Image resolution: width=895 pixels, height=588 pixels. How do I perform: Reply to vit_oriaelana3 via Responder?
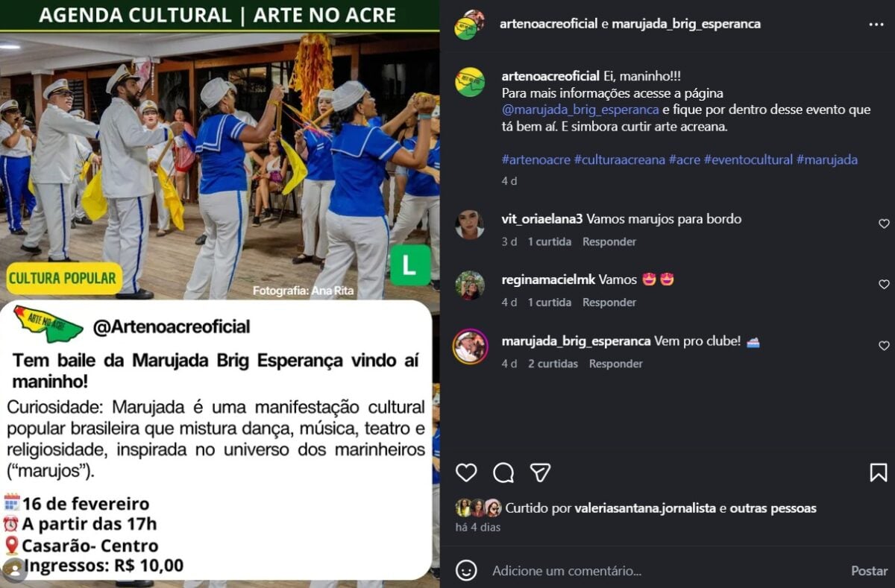pos(609,241)
